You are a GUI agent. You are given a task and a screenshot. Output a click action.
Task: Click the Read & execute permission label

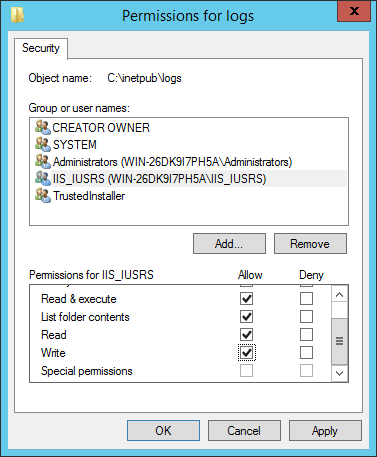(79, 299)
